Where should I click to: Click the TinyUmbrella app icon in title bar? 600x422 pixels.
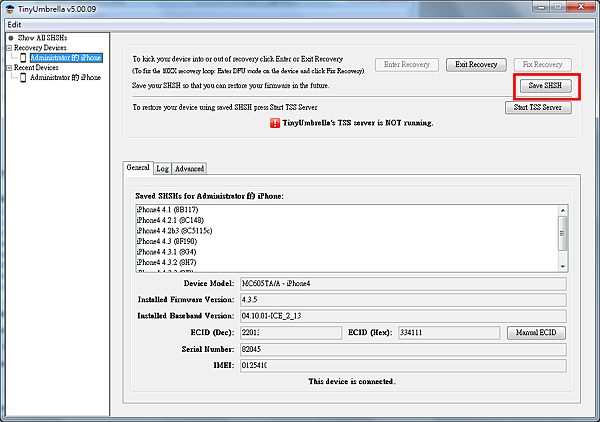coord(10,9)
